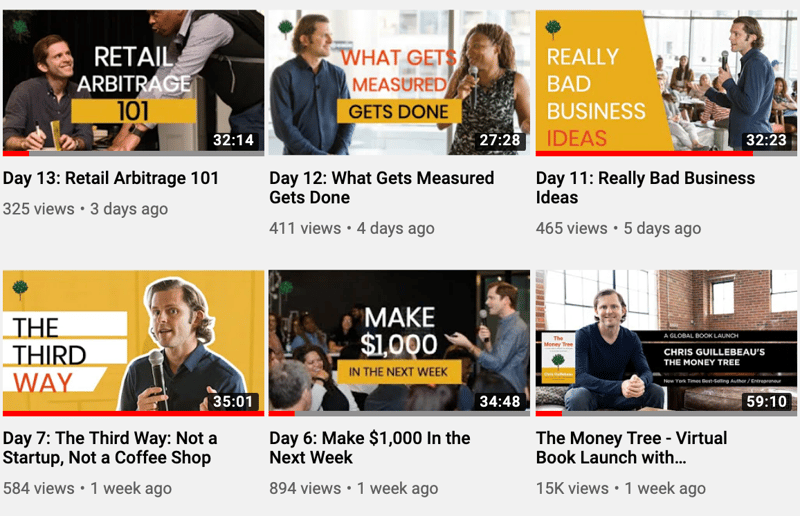
Task: Click the 59:10 duration badge
Action: point(766,401)
